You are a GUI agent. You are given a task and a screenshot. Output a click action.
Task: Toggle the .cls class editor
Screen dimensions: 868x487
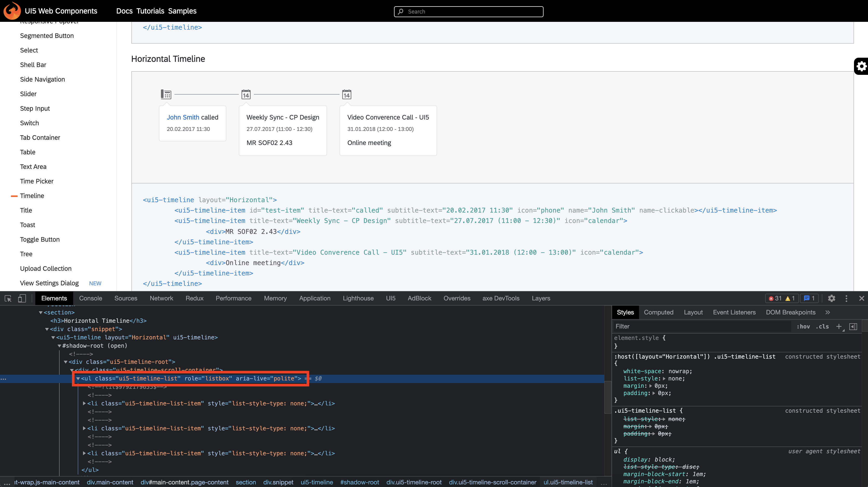822,326
